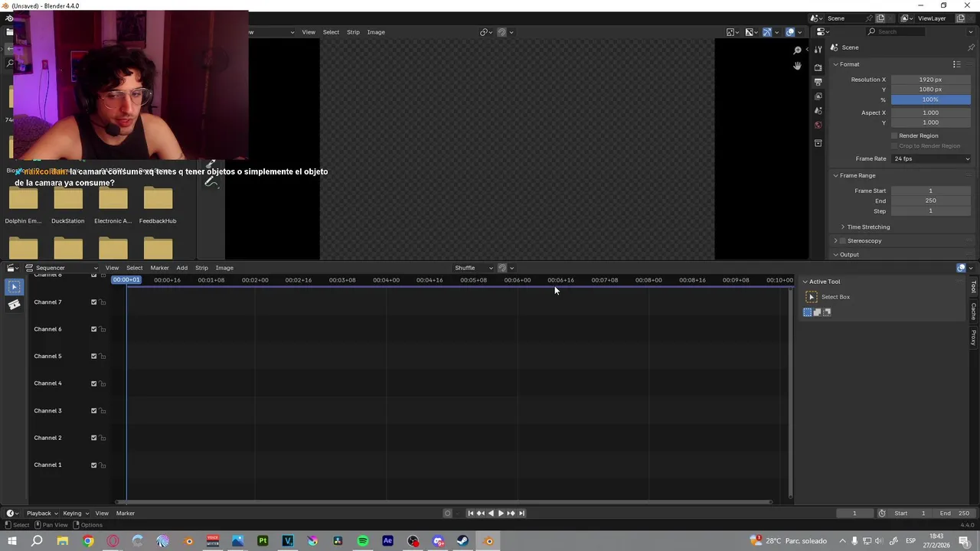Screen dimensions: 980x551
Task: Open After Effects from the taskbar
Action: 387,541
